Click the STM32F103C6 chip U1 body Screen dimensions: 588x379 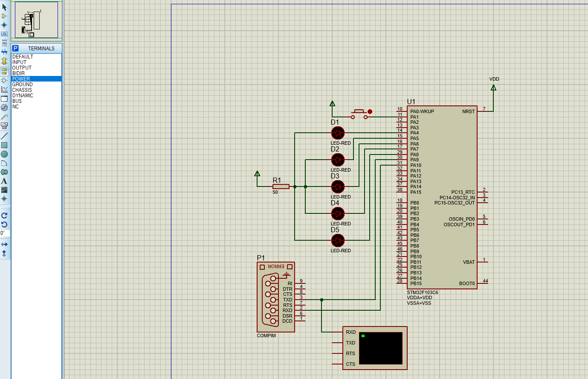click(x=442, y=197)
